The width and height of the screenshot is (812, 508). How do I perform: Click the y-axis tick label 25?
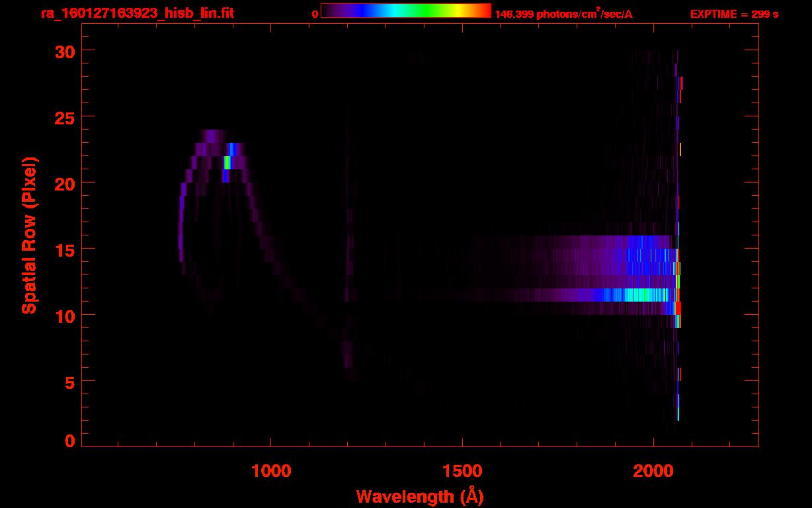click(65, 117)
